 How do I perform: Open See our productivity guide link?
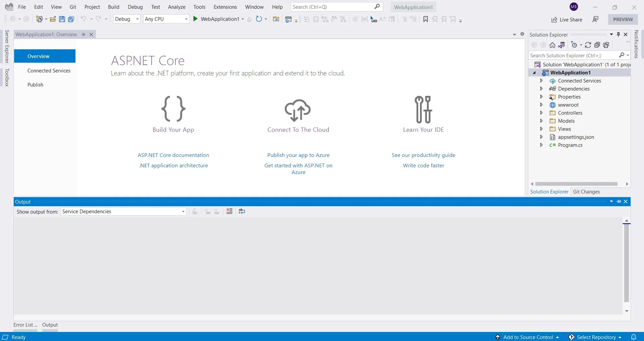[x=423, y=155]
